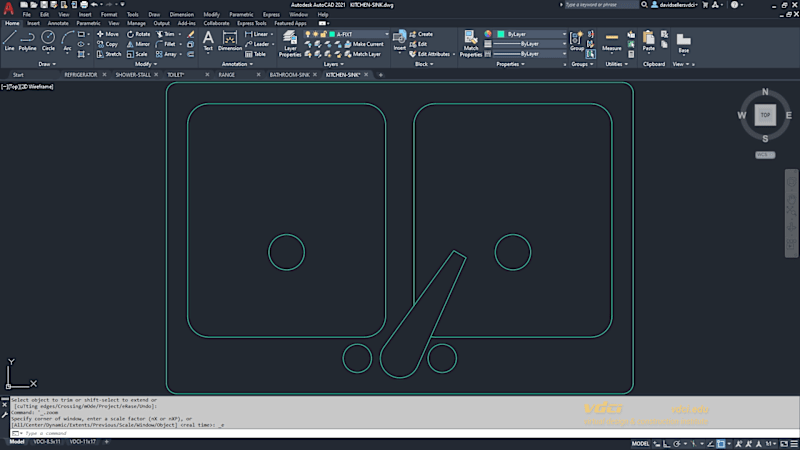The height and width of the screenshot is (450, 800).
Task: Click the Erase icon in Modify panel
Action: point(190,34)
